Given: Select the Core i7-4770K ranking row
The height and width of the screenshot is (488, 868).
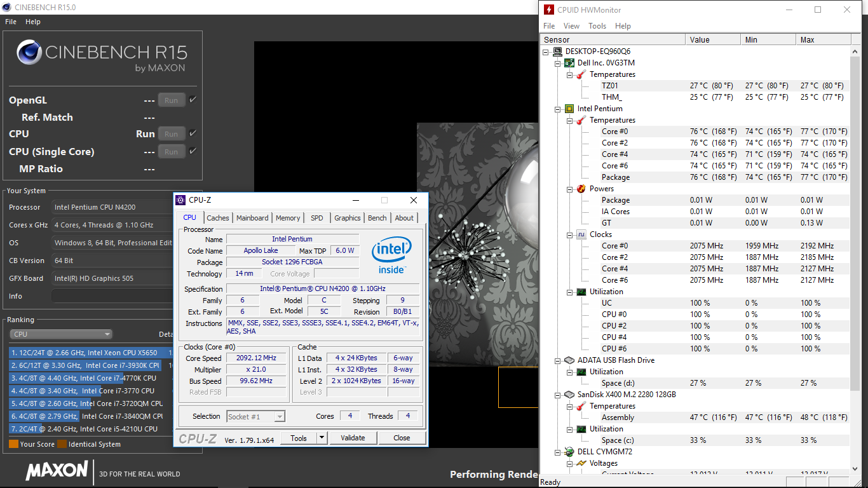Looking at the screenshot, I should (91, 378).
